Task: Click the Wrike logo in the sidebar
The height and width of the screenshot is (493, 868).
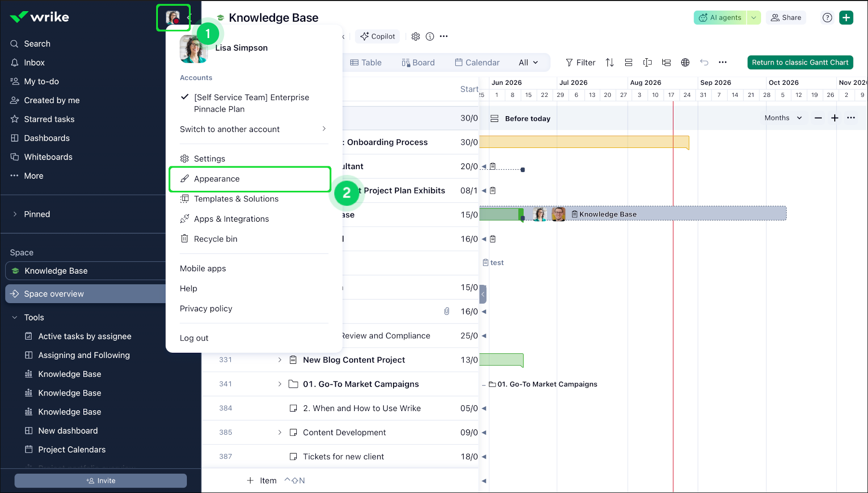Action: [x=39, y=17]
